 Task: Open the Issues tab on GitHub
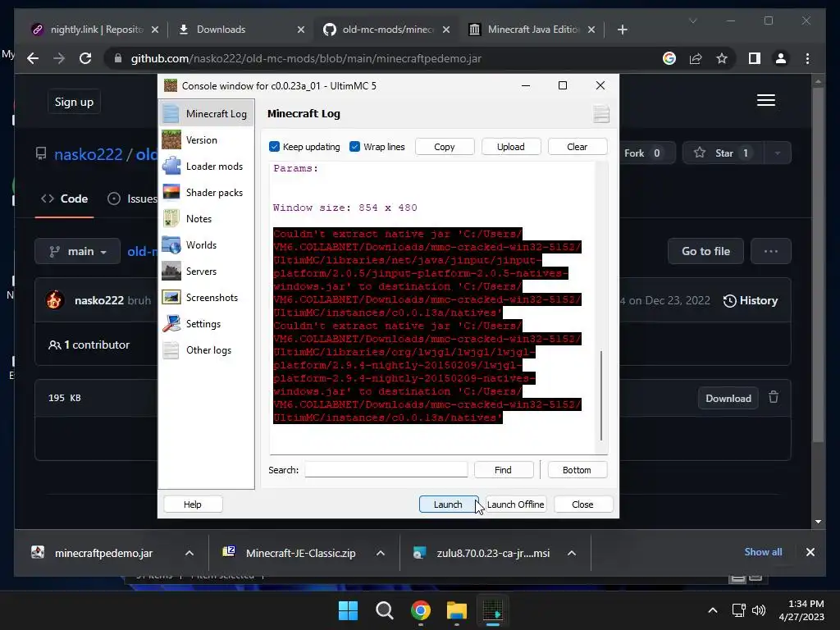[132, 199]
